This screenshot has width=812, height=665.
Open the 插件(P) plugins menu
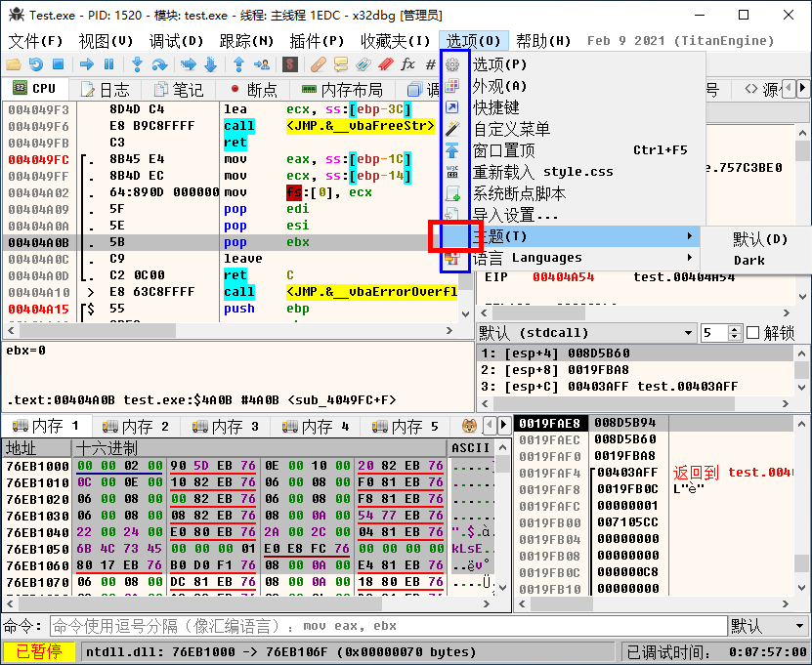click(x=317, y=41)
